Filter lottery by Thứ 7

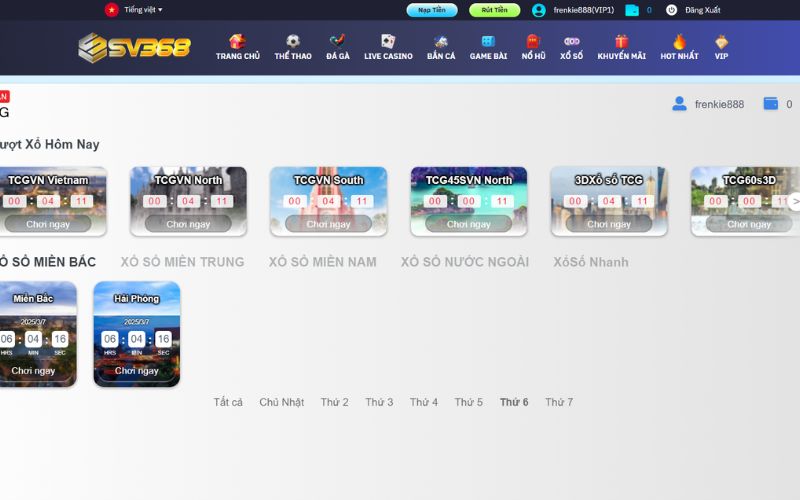coord(558,402)
